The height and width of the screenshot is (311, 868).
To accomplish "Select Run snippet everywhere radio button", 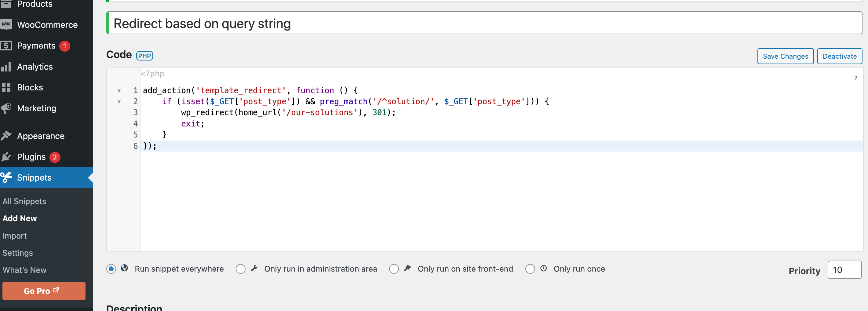I will pyautogui.click(x=111, y=269).
